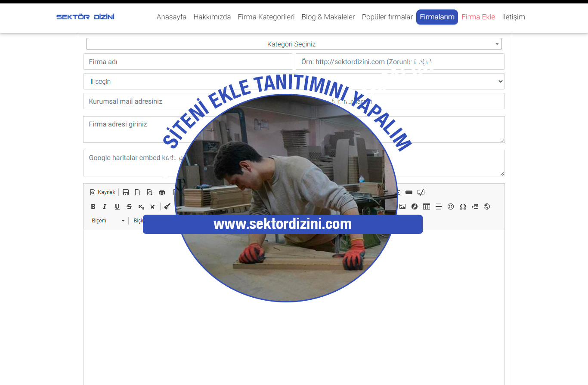This screenshot has width=588, height=385.
Task: Click the Firma Ekle link
Action: (478, 17)
